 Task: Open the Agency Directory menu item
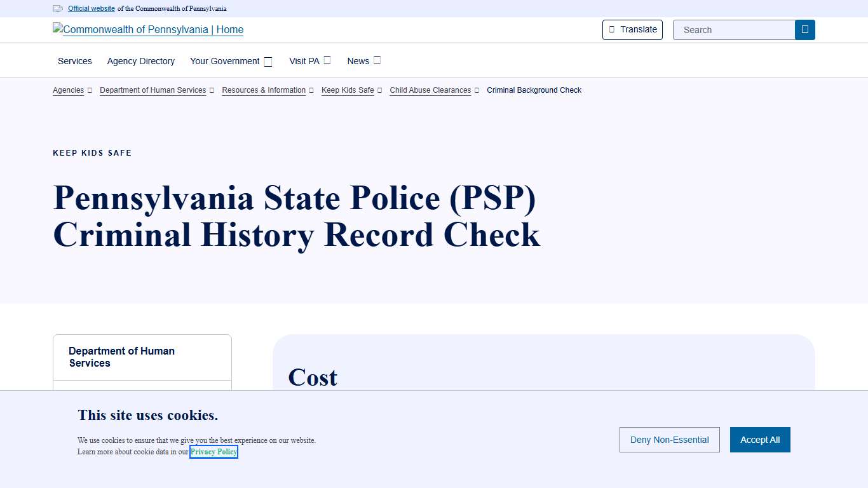point(140,61)
